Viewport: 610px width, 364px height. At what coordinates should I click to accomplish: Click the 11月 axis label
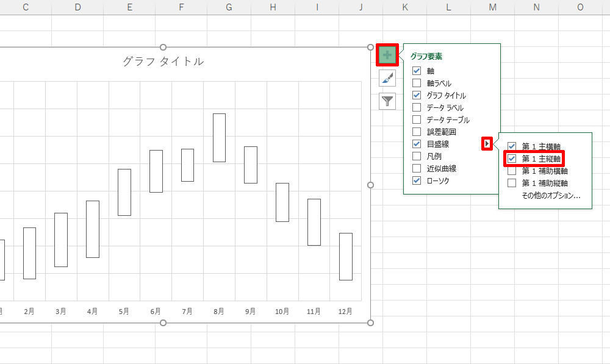314,311
